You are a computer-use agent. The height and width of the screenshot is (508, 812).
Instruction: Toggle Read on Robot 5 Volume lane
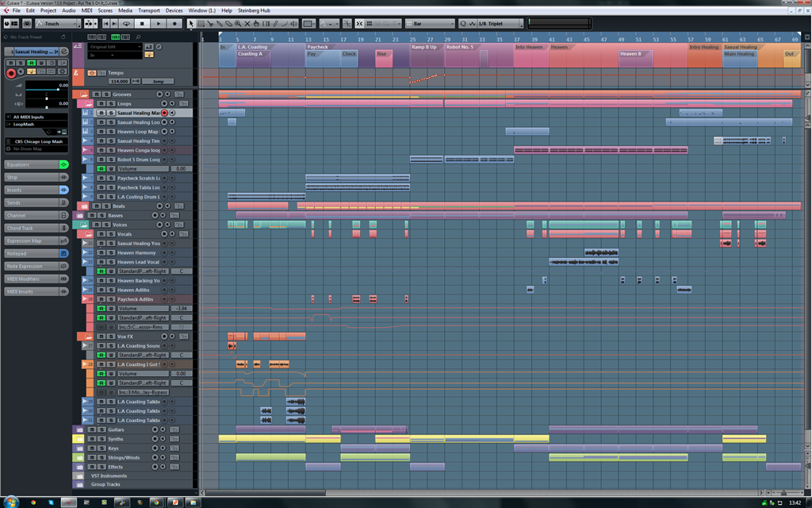101,168
